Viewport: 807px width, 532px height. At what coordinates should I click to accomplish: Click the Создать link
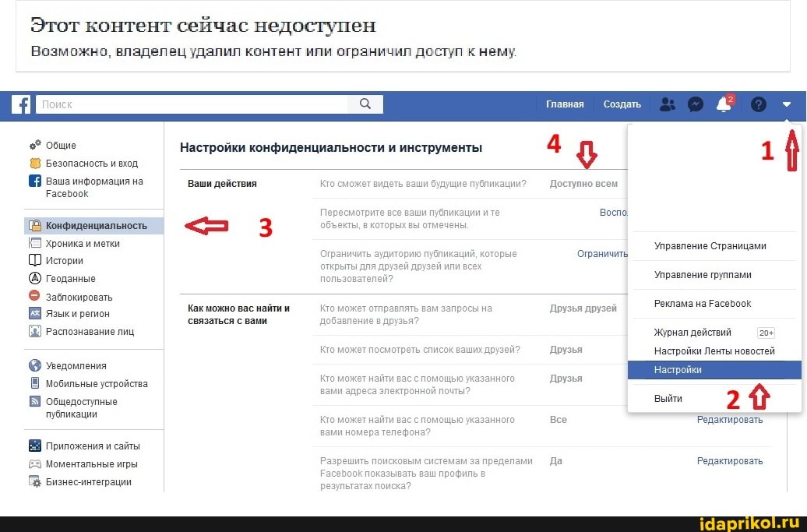(622, 104)
